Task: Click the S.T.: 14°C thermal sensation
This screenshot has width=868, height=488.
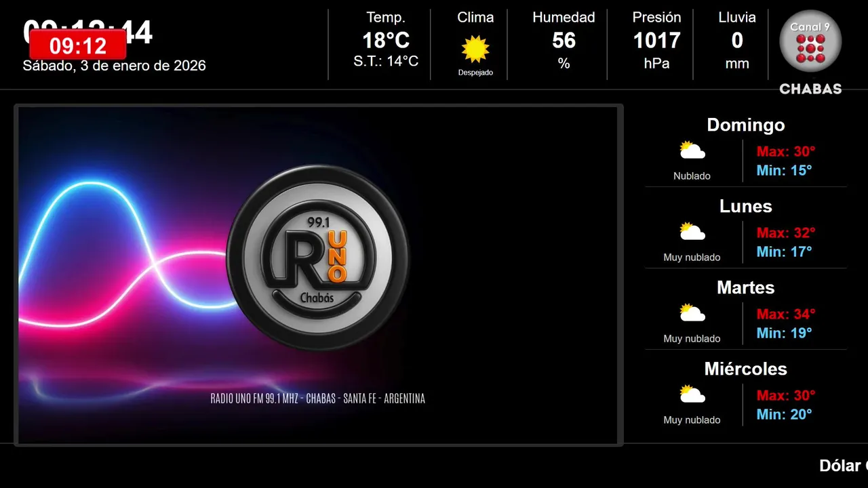Action: (x=386, y=61)
